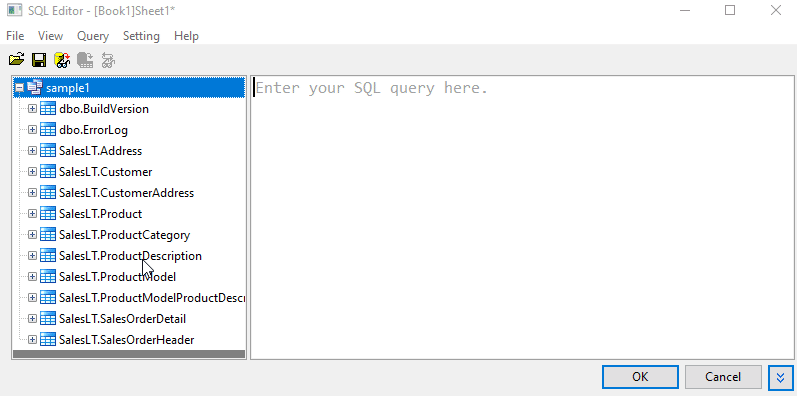This screenshot has height=396, width=797.
Task: Expand dialog with double-chevron button
Action: pos(781,377)
